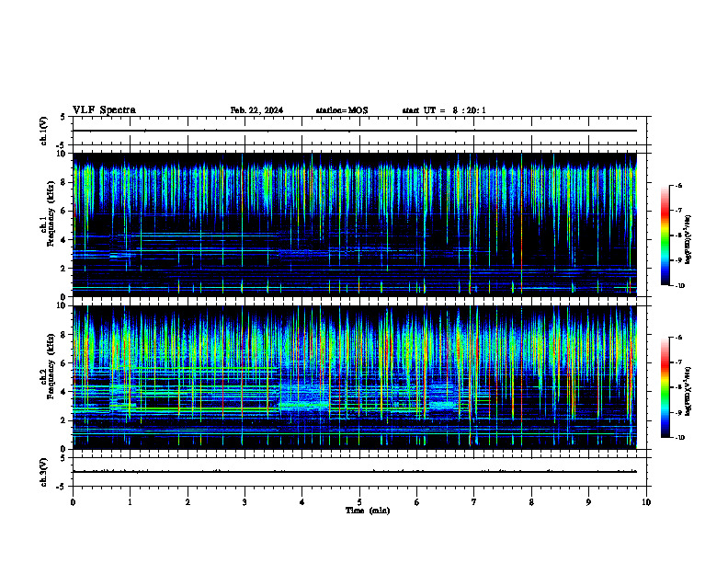
Task: Click the ch.2 spectrogram color scale bar
Action: tap(665, 387)
